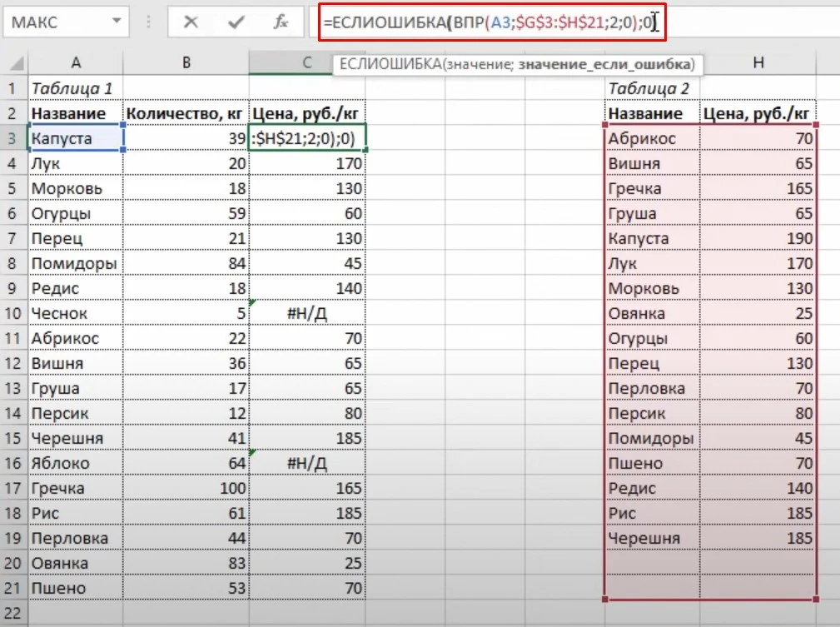Click the Select All corner triangle

[x=13, y=63]
